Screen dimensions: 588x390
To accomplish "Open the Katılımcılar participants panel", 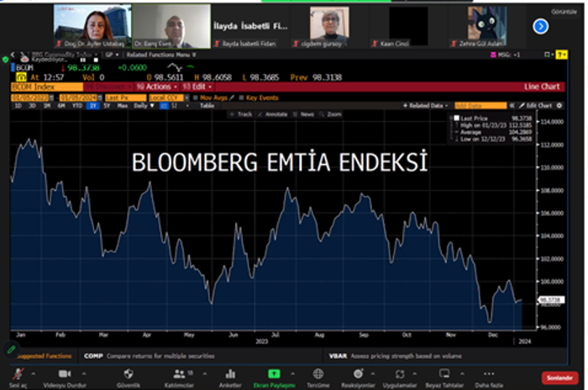I will click(x=178, y=374).
